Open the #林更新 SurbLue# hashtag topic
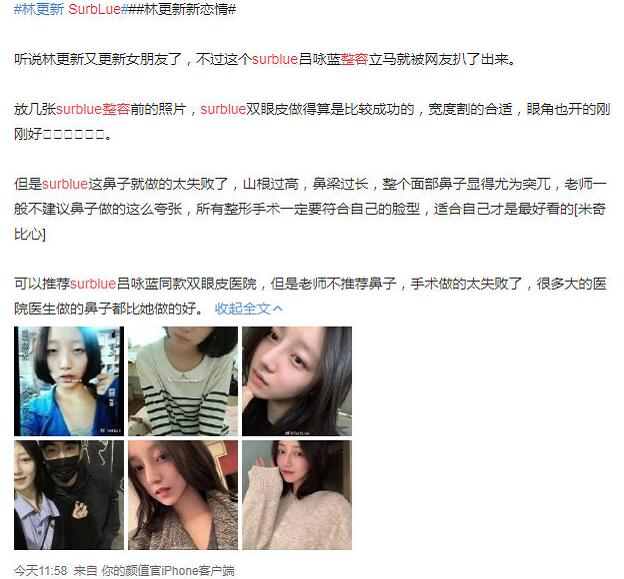Viewport: 624px width, 579px height. tap(70, 9)
